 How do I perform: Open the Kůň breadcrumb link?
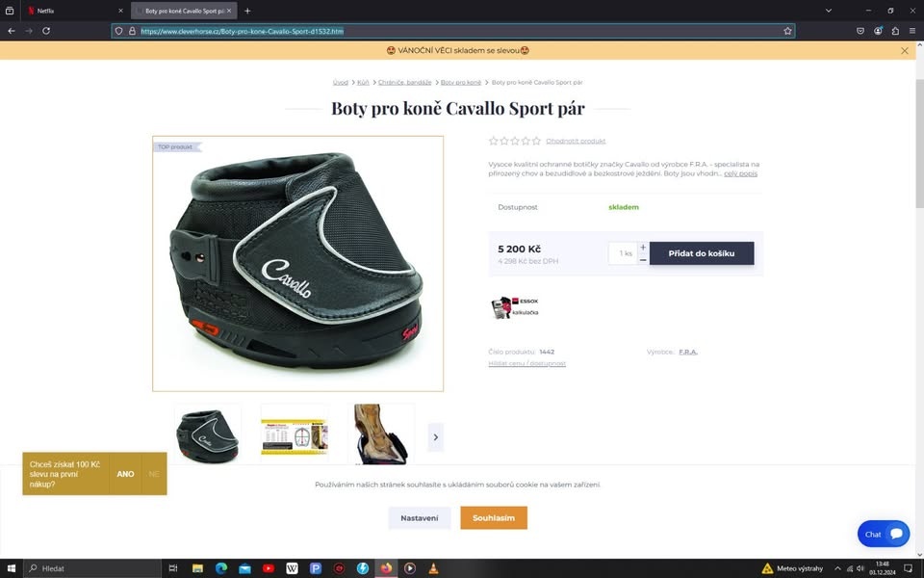point(363,83)
